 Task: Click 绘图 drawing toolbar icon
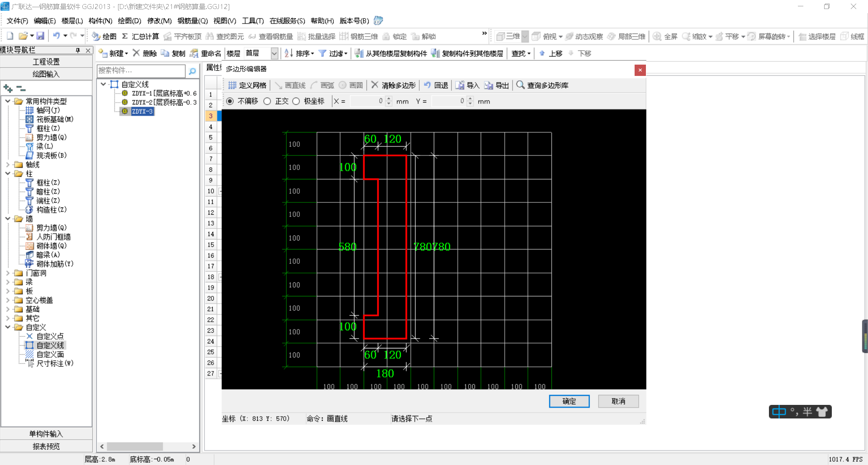point(96,36)
